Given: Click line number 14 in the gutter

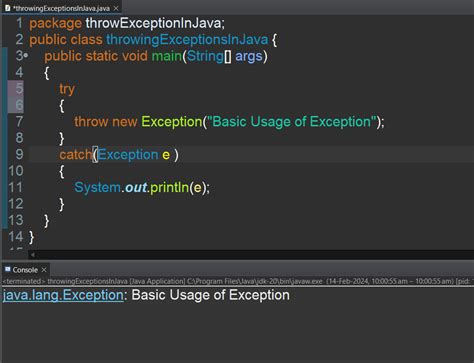Looking at the screenshot, I should pos(16,237).
